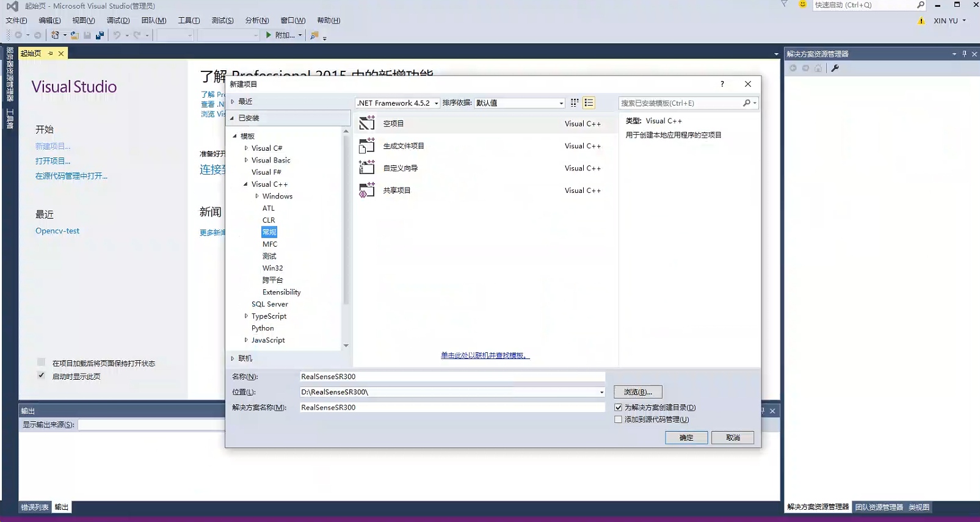
Task: Open the Tools (工具) menu
Action: point(189,21)
